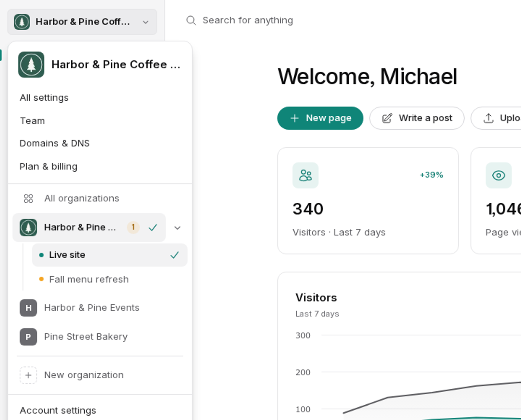Click the eye icon on page views card
This screenshot has height=420, width=521.
click(x=499, y=175)
